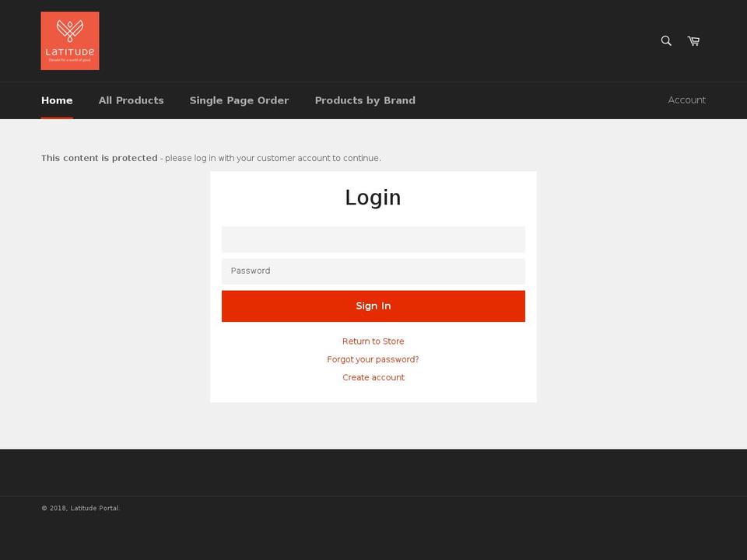Open the All Products menu

coord(131,100)
